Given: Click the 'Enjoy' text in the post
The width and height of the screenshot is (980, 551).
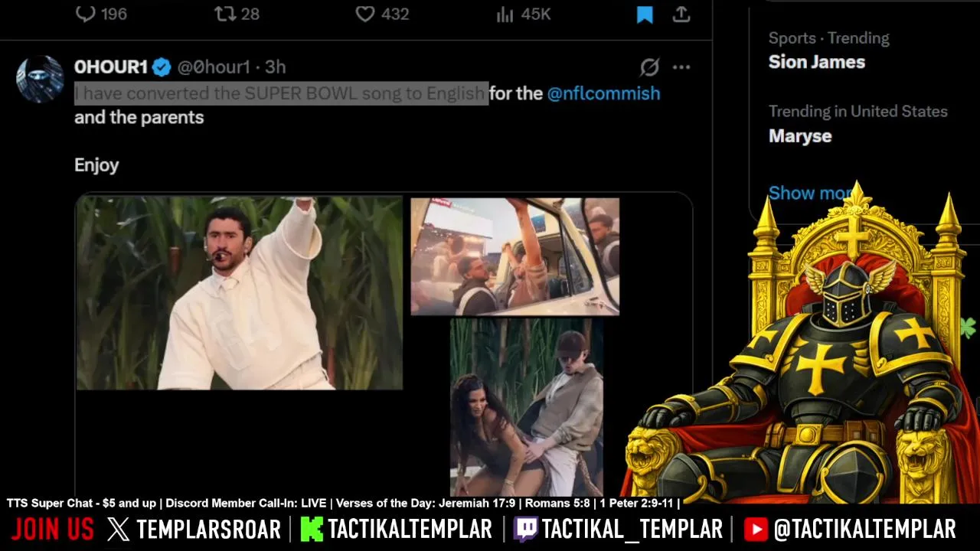Looking at the screenshot, I should click(x=96, y=165).
